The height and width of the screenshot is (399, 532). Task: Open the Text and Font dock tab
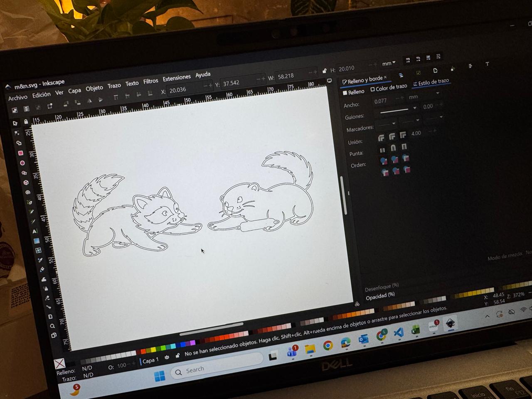coord(487,64)
